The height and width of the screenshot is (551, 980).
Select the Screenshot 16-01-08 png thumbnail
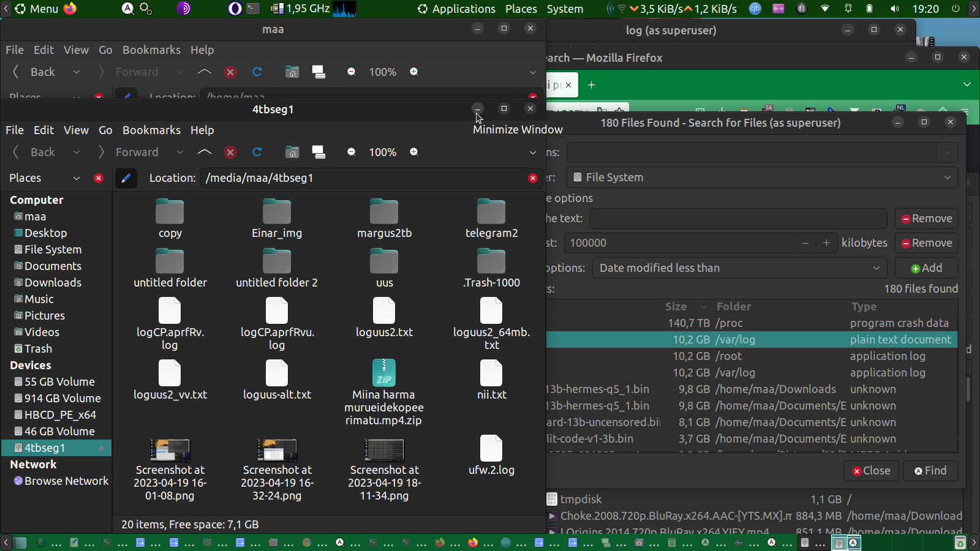tap(170, 450)
